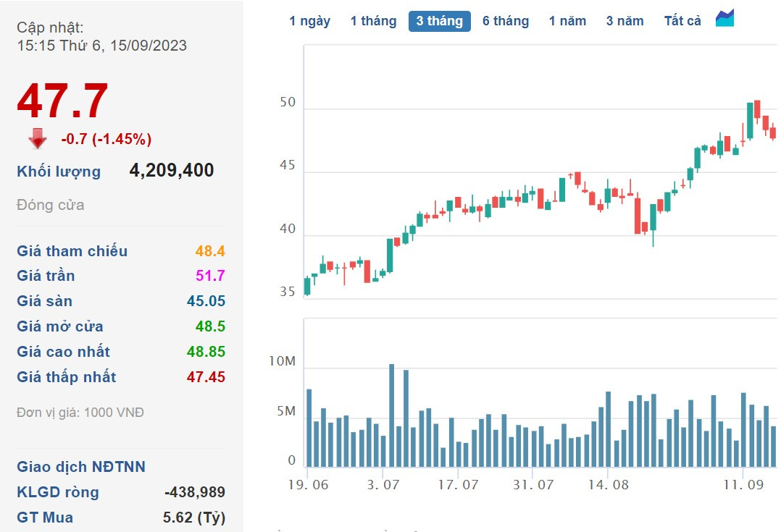
Task: Open the "1 năm" chart view
Action: click(567, 21)
